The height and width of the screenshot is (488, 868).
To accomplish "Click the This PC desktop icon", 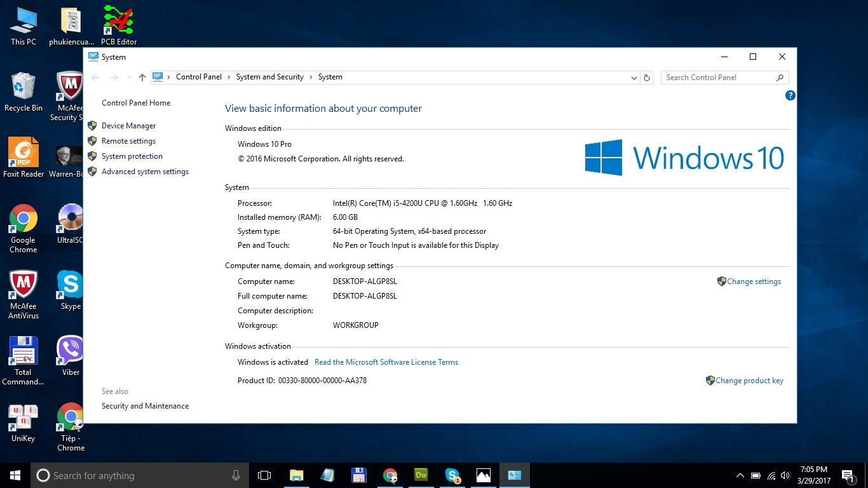I will [x=24, y=27].
